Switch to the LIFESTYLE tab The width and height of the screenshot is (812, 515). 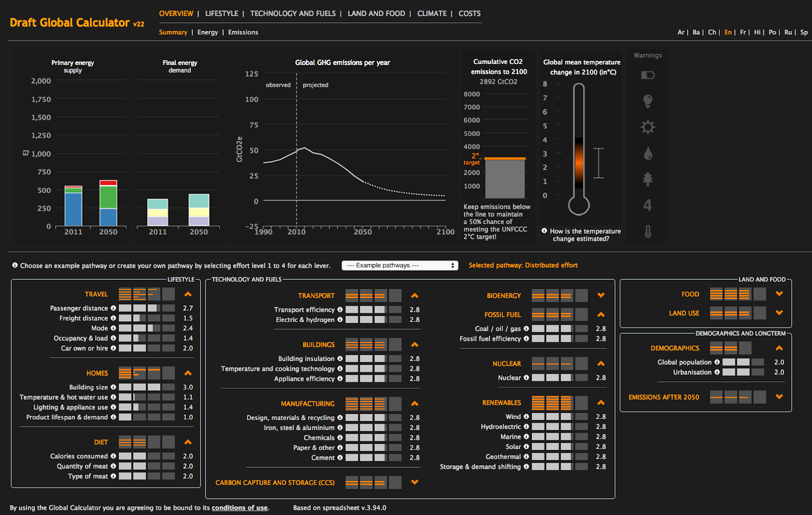(222, 14)
